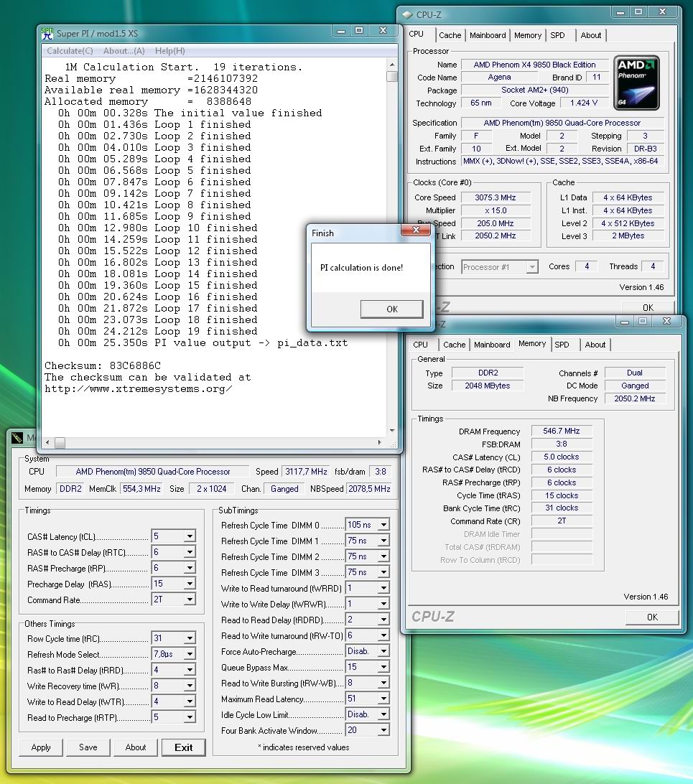Open About tab in top CPU-Z window
This screenshot has height=784, width=693.
[x=590, y=35]
